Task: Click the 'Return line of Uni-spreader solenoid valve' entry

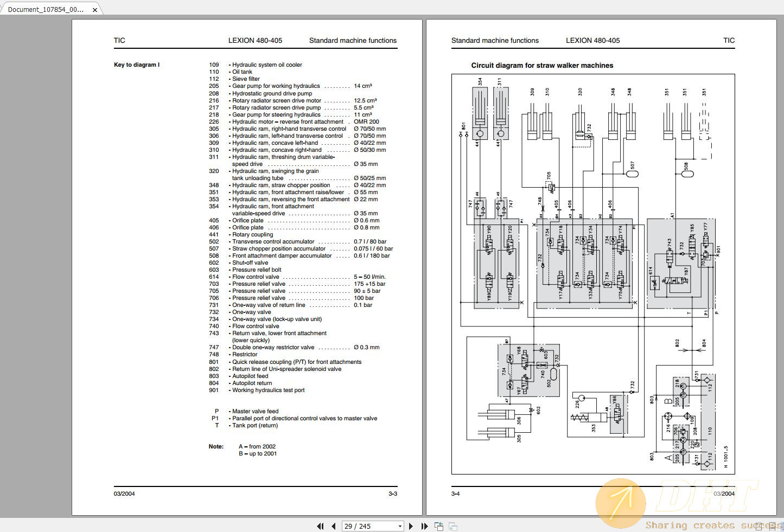Action: 286,369
